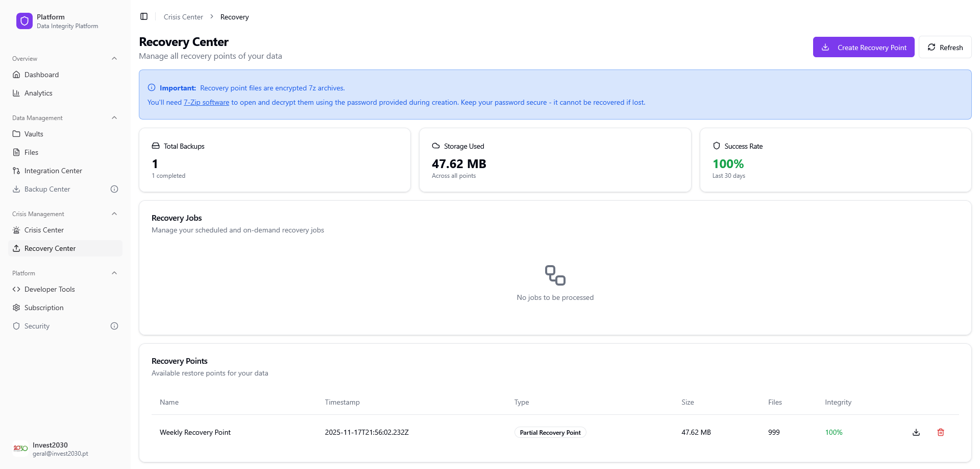Screen dimensions: 980x469
Task: Navigate to Crisis Center breadcrumb
Action: point(183,17)
